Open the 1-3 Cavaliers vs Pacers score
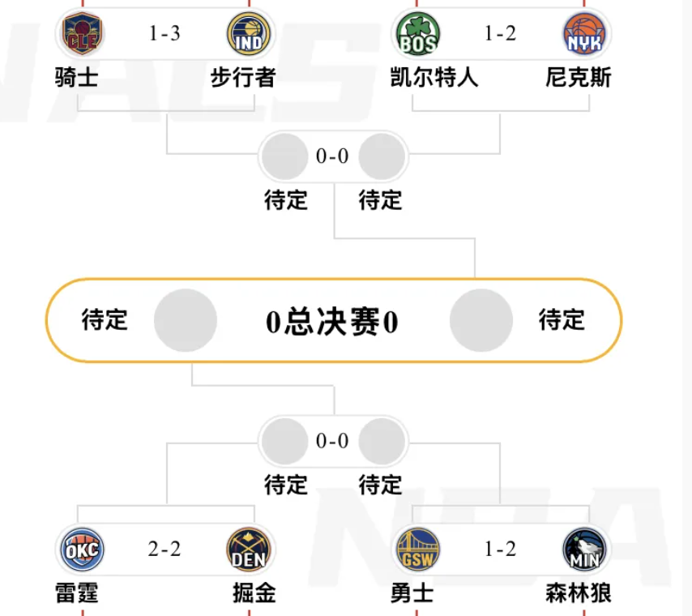The height and width of the screenshot is (616, 692). pos(164,34)
